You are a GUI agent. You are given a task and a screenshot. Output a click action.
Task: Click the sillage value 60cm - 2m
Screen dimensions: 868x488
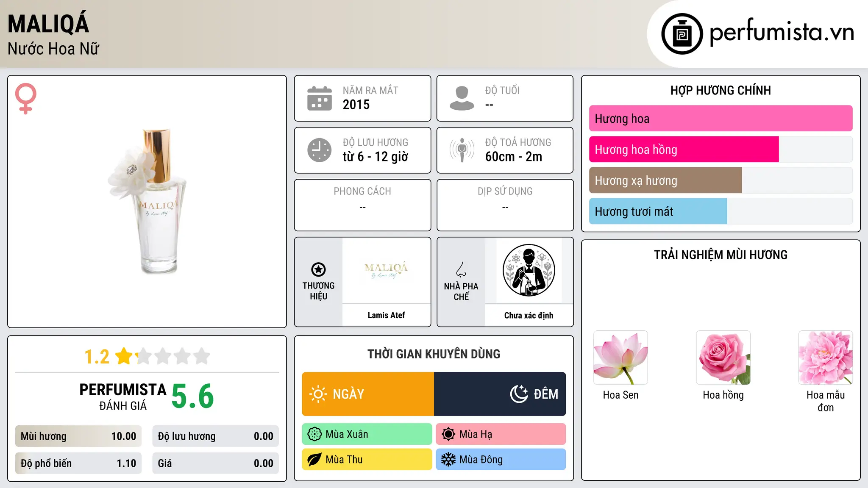pyautogui.click(x=514, y=157)
